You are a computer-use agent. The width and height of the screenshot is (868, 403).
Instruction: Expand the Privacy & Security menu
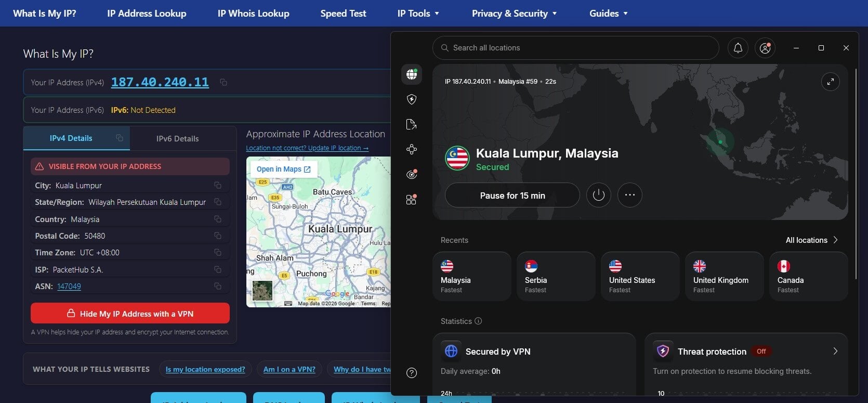pyautogui.click(x=514, y=14)
